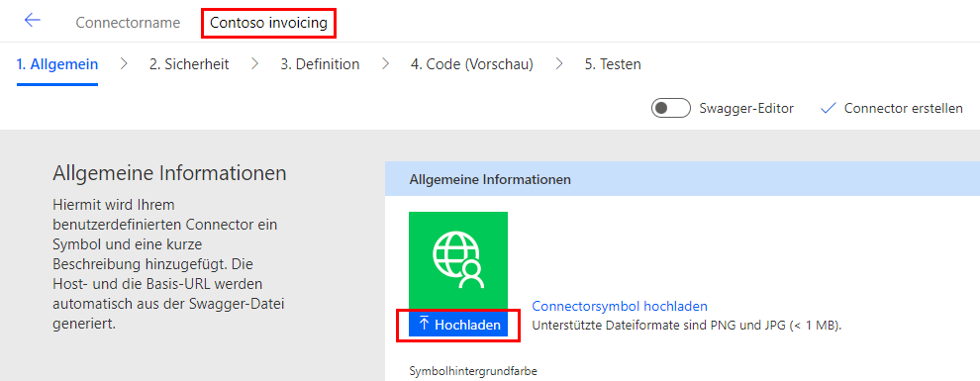Switch to the 2. Sicherheit step
980x381 pixels.
click(x=189, y=63)
